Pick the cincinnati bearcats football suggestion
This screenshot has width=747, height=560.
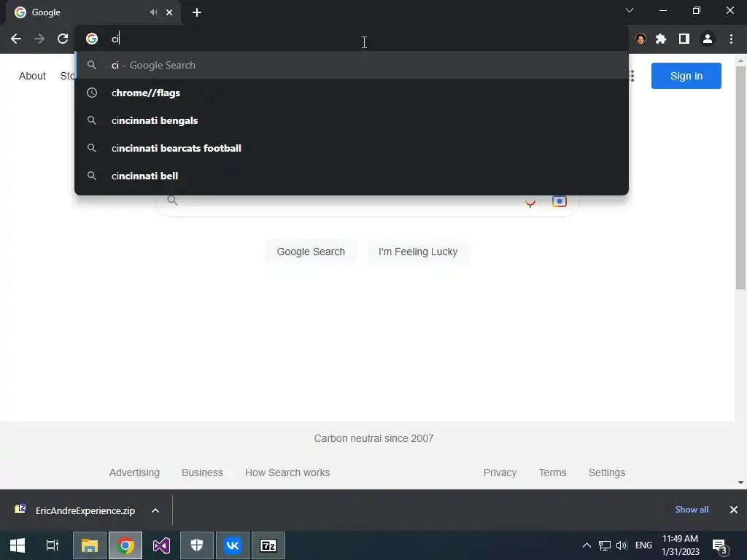click(352, 148)
